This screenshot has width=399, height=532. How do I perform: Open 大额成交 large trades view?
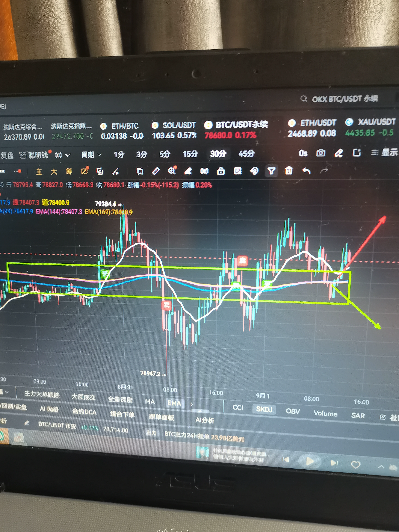pos(84,397)
